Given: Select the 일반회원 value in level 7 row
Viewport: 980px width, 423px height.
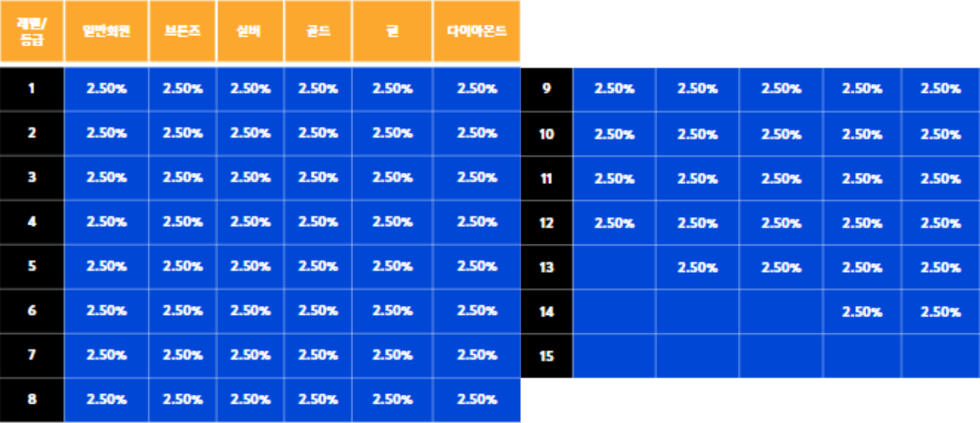Looking at the screenshot, I should click(x=106, y=355).
